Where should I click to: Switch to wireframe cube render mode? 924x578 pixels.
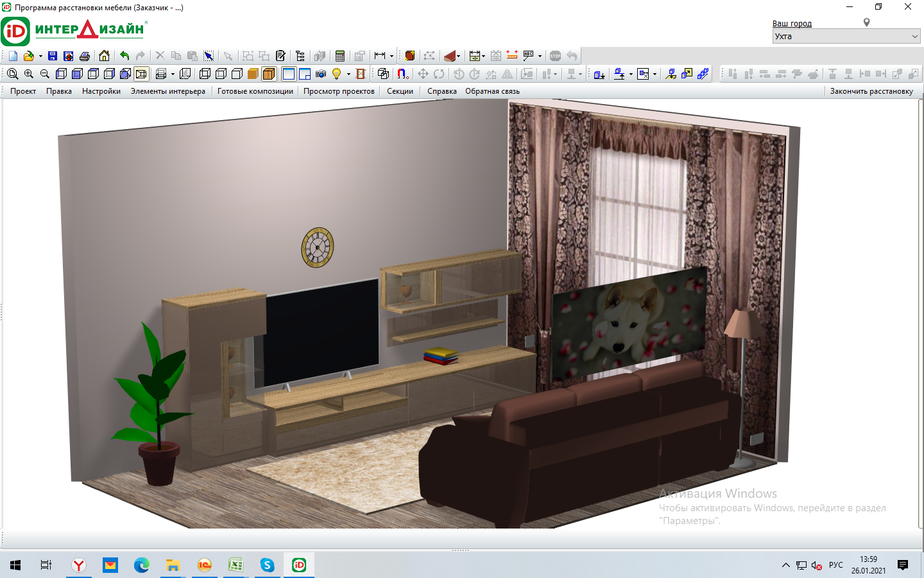205,74
